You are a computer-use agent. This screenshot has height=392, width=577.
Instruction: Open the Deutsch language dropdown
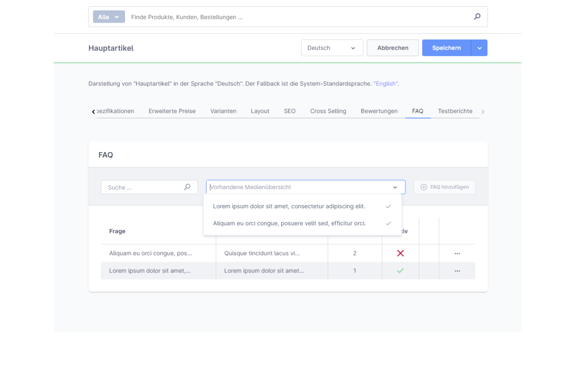332,48
